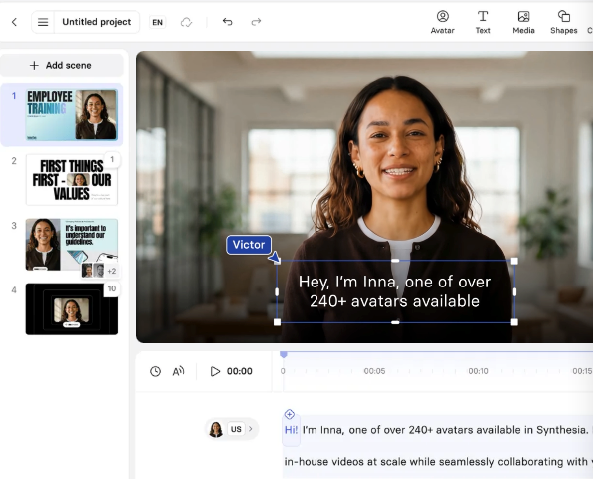The width and height of the screenshot is (593, 479).
Task: Play the video preview
Action: [215, 371]
